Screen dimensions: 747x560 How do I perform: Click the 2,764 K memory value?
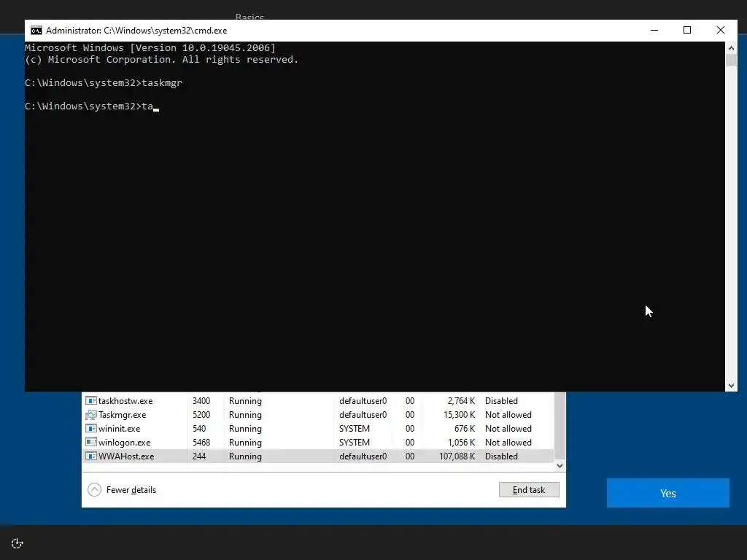click(x=461, y=401)
